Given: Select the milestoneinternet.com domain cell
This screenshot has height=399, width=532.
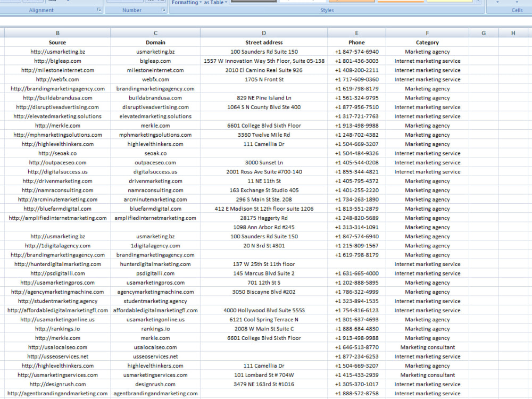Looking at the screenshot, I should [155, 70].
